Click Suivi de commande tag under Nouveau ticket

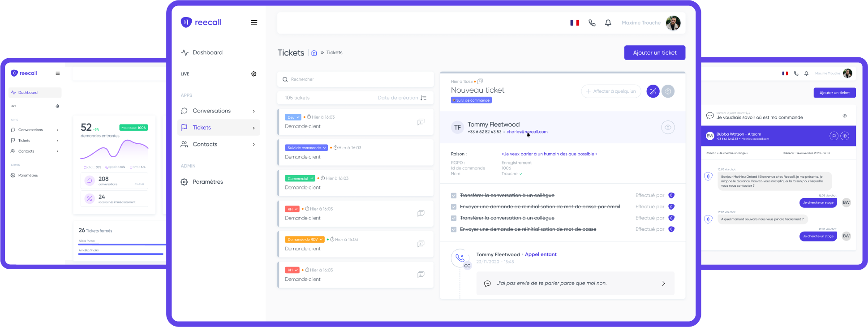471,100
